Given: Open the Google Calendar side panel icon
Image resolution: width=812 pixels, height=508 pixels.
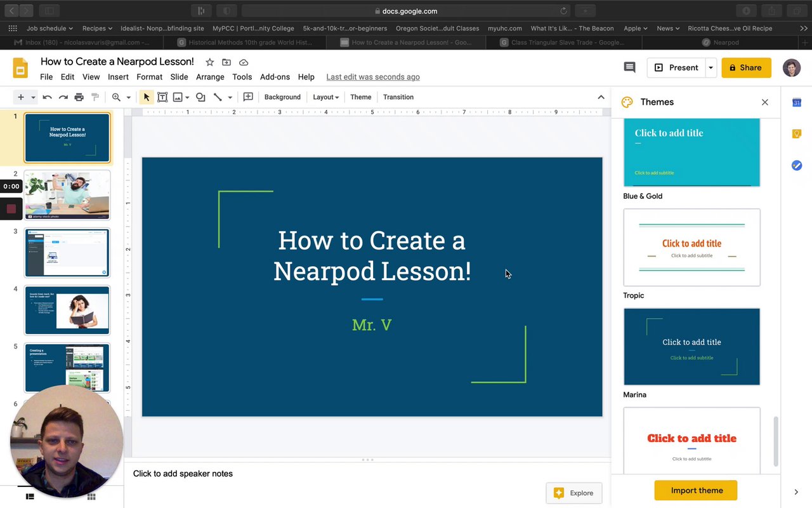Looking at the screenshot, I should tap(796, 102).
